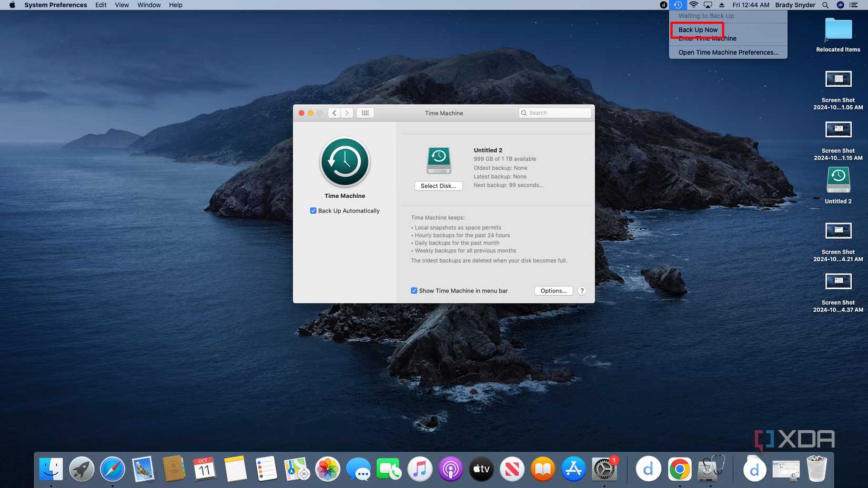The width and height of the screenshot is (868, 488).
Task: Click the Wi-Fi icon in the menu bar
Action: point(693,5)
